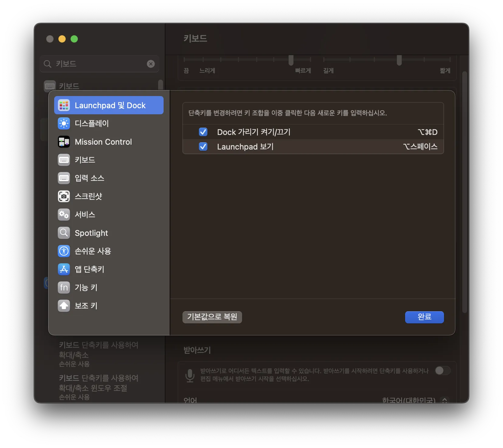Uncheck Launchpad 보기 shortcut
The height and width of the screenshot is (448, 503).
(x=203, y=147)
